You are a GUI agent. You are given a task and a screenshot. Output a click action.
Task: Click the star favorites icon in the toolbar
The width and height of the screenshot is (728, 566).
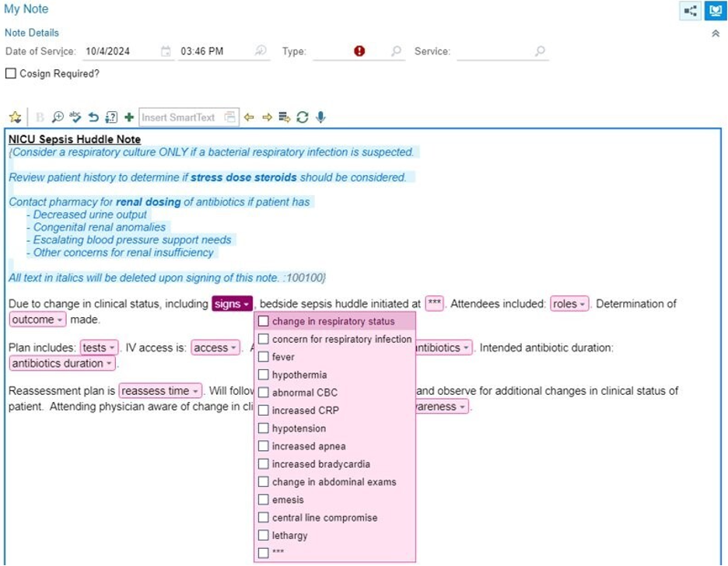click(x=16, y=117)
